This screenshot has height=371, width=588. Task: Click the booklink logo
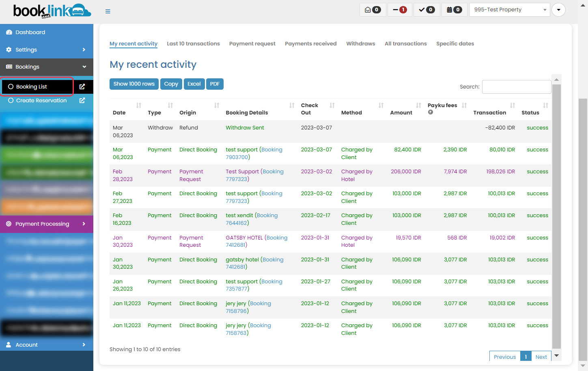(x=52, y=11)
